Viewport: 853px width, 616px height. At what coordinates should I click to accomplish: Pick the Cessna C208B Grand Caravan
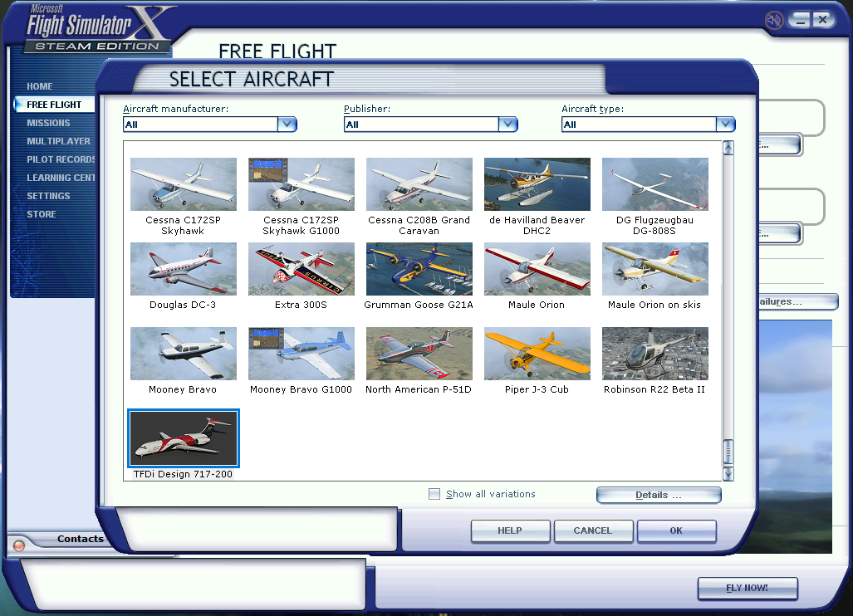[419, 184]
